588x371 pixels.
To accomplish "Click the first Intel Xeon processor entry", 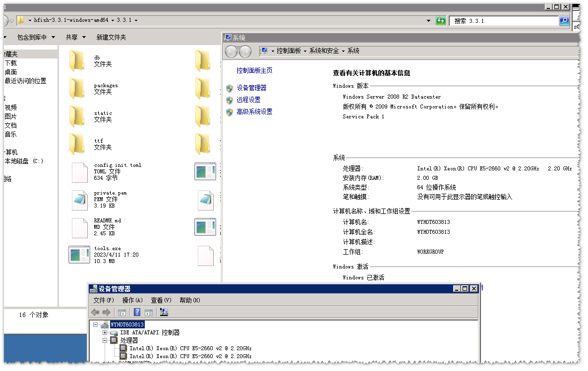I will click(x=190, y=348).
